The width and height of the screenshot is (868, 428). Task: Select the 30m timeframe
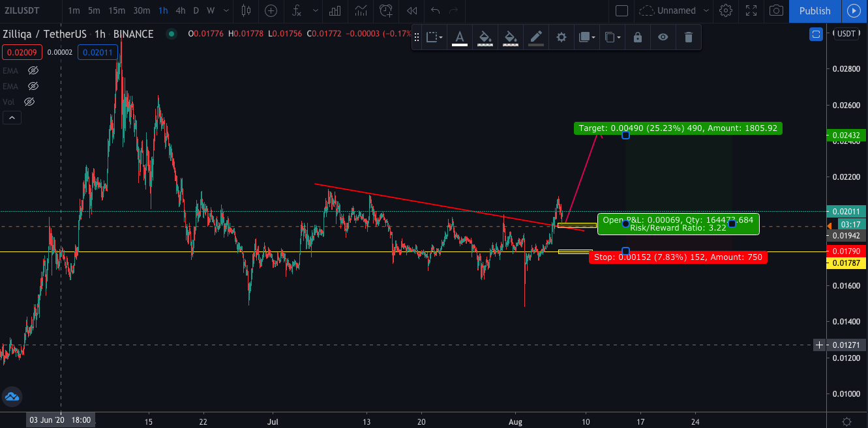141,10
